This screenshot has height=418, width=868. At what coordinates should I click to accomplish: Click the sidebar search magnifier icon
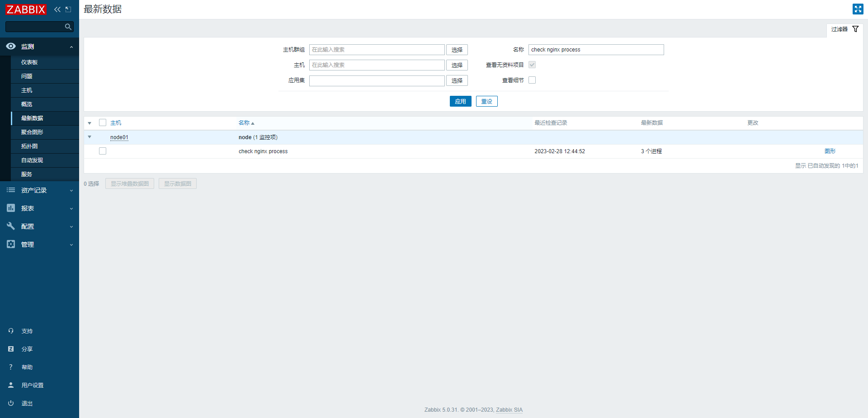(x=68, y=27)
